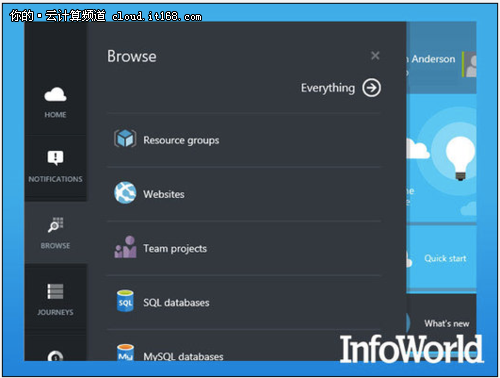Image resolution: width=500 pixels, height=378 pixels.
Task: Click the NOTIFICATIONS label in sidebar
Action: pos(55,179)
